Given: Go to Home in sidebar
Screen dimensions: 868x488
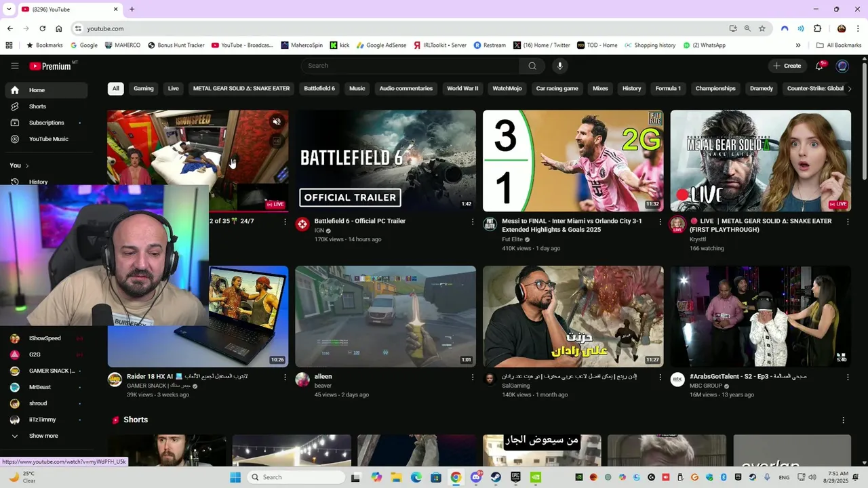Looking at the screenshot, I should (x=46, y=90).
